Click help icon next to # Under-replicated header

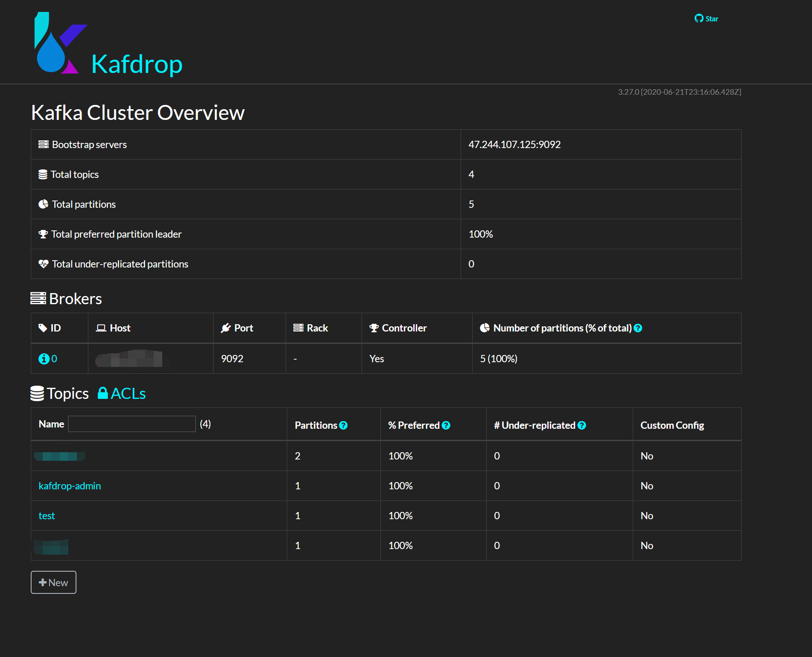tap(581, 425)
